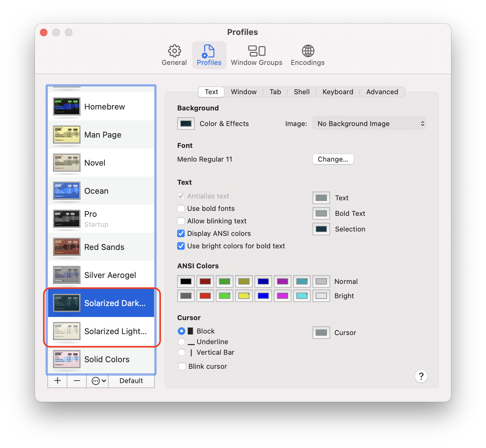Click the Bright magenta ANSI color swatch

coord(283,296)
